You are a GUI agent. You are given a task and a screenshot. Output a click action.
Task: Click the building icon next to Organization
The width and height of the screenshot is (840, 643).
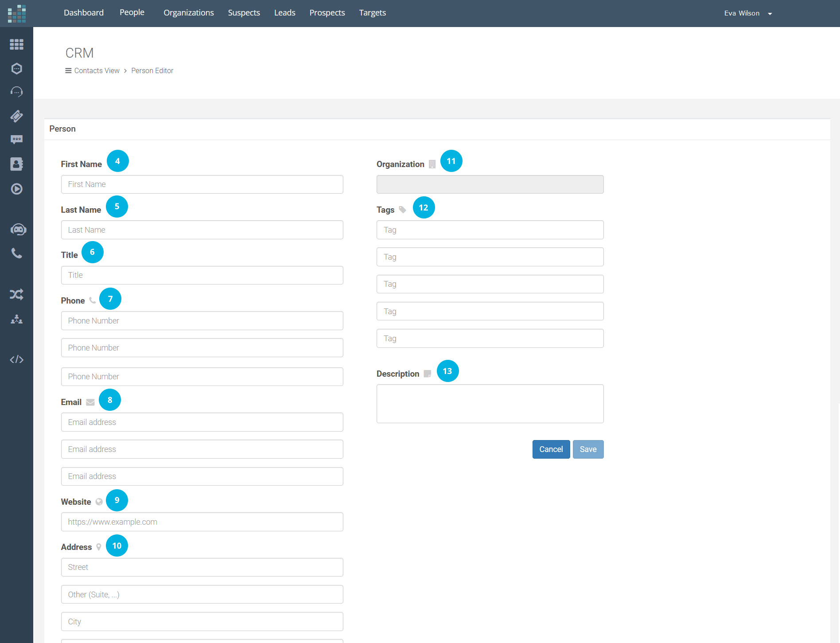(x=432, y=164)
